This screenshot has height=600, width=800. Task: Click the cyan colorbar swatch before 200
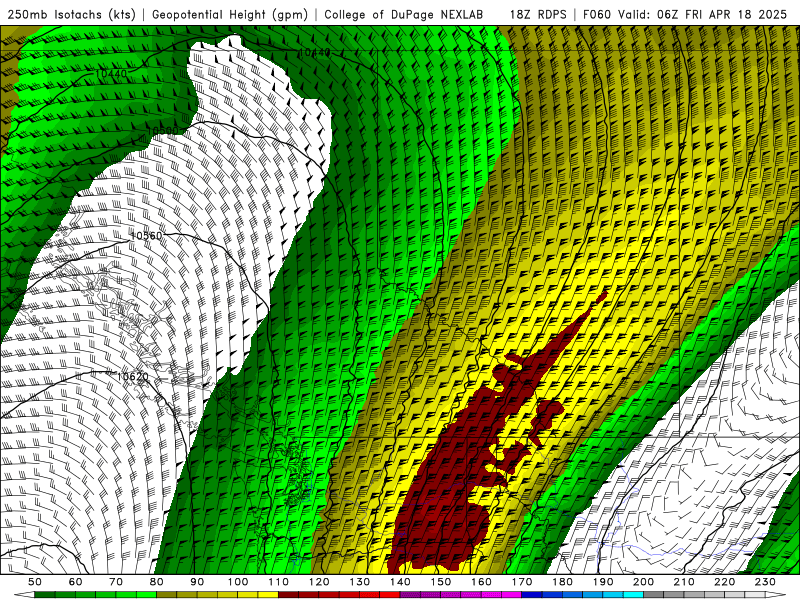pos(634,594)
